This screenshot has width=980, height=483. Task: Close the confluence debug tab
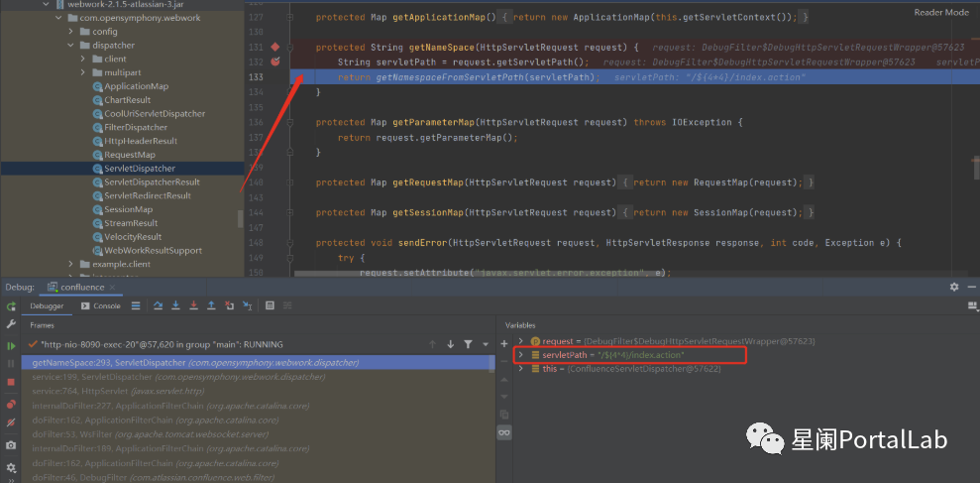(113, 288)
